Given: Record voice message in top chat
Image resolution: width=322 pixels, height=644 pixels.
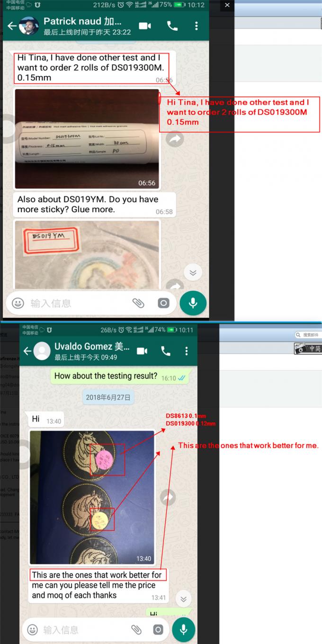Looking at the screenshot, I should pyautogui.click(x=193, y=303).
